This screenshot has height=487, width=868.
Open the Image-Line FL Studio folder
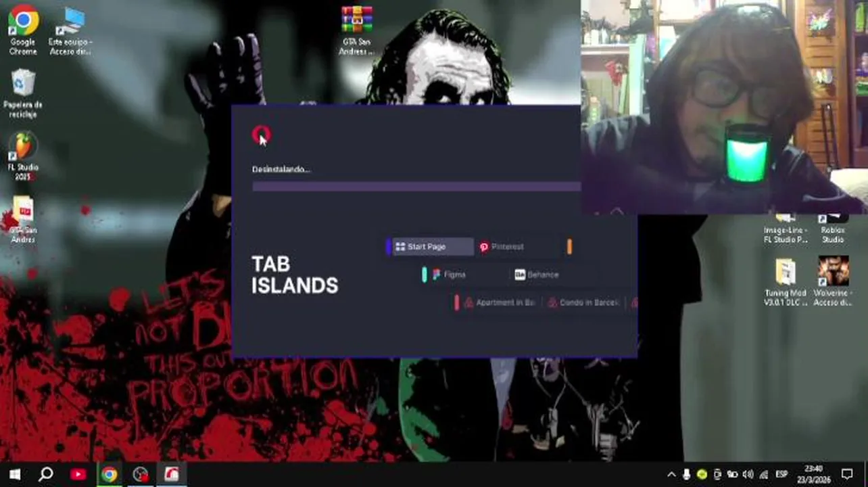coord(786,229)
